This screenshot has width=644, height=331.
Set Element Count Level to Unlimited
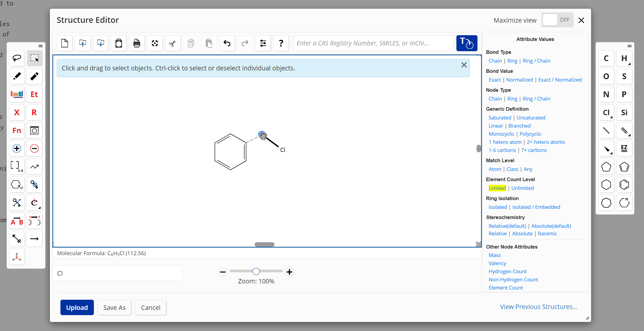tap(523, 188)
